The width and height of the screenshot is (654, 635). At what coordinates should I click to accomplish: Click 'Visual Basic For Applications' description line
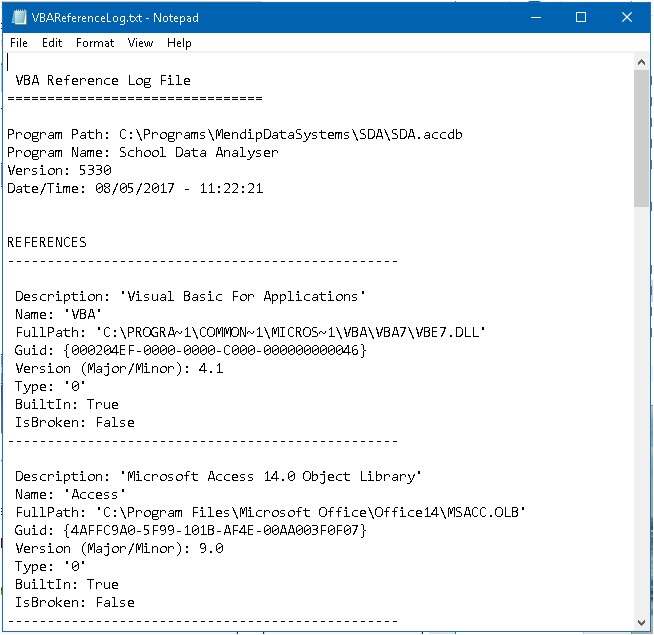click(x=190, y=297)
